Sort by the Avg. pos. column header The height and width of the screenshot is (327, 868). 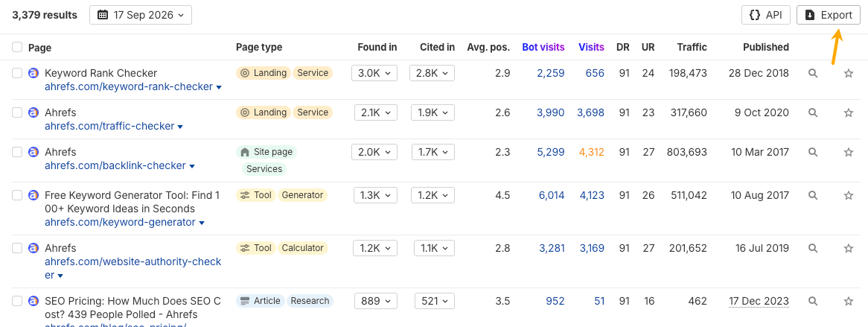pos(488,47)
